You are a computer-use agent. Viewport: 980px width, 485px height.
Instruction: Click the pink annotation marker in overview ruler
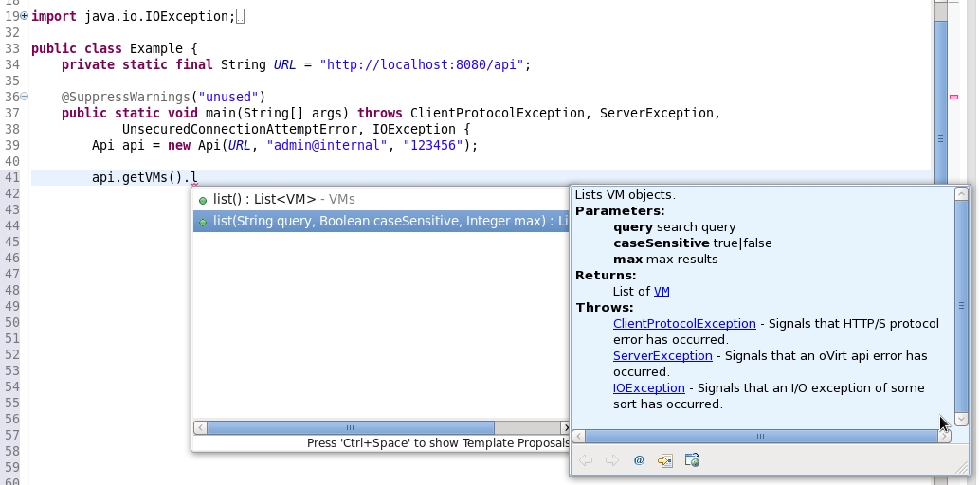(954, 97)
